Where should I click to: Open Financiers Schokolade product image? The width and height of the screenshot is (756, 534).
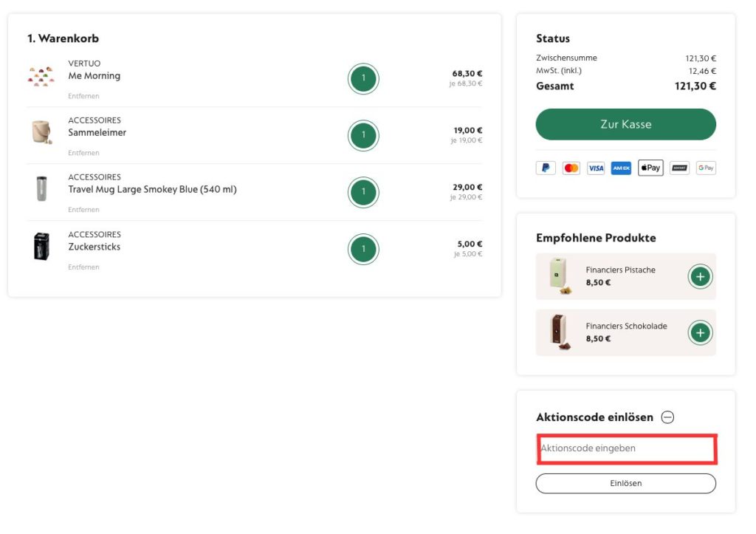coord(560,332)
